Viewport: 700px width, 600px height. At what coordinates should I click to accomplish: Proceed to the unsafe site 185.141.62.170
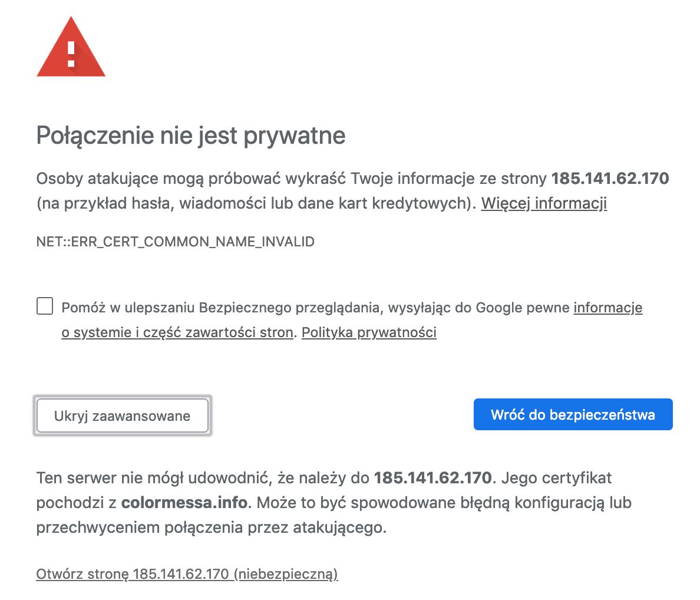pyautogui.click(x=187, y=573)
